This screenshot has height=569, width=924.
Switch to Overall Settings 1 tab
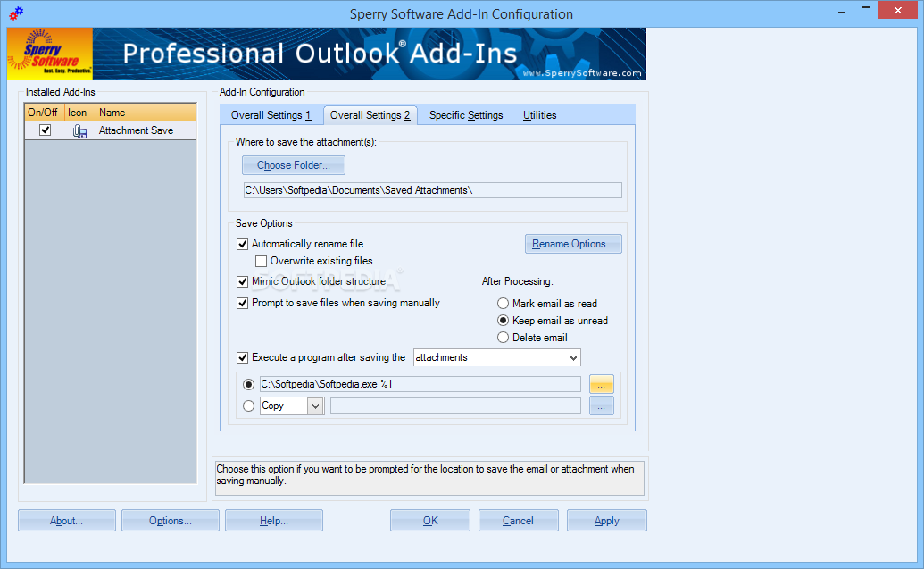271,115
